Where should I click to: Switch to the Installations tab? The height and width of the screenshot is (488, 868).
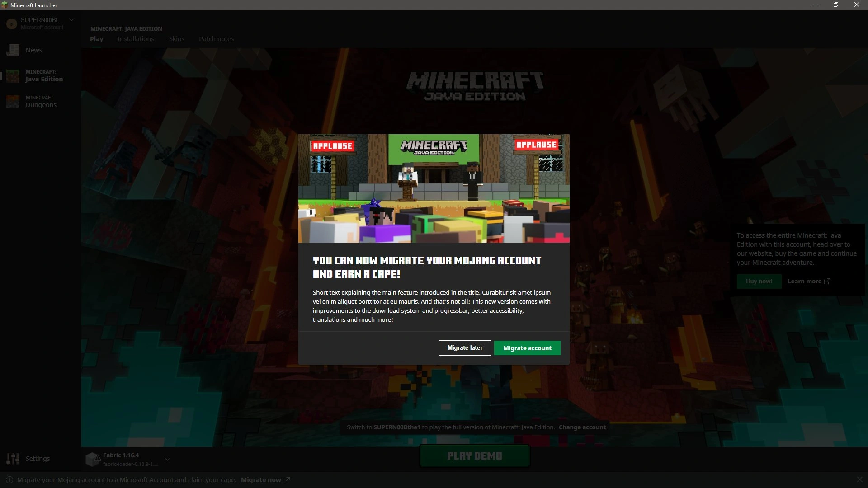coord(136,39)
